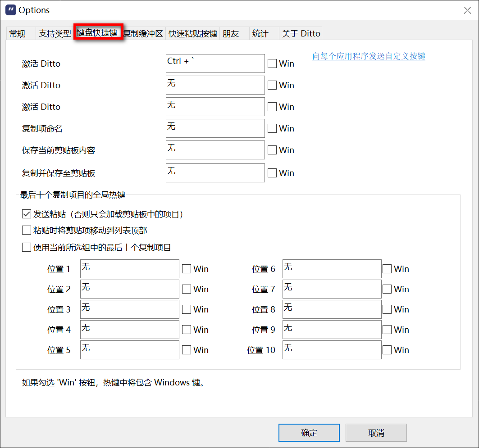Toggle Win checkbox for 位置 9

387,330
